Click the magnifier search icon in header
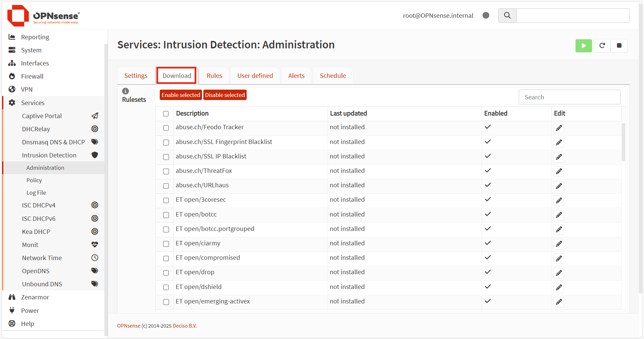Screen dimensions: 644x339 [x=507, y=15]
